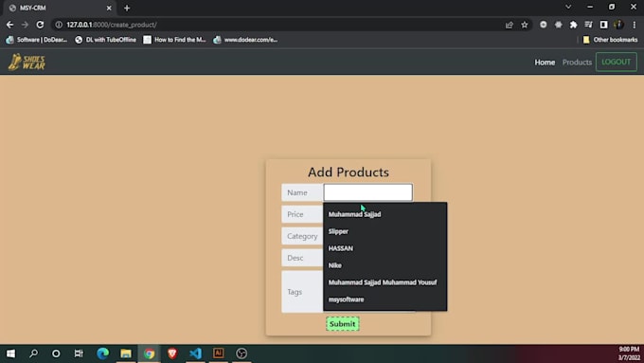
Task: Open the Chrome three-dot menu
Action: (x=634, y=25)
